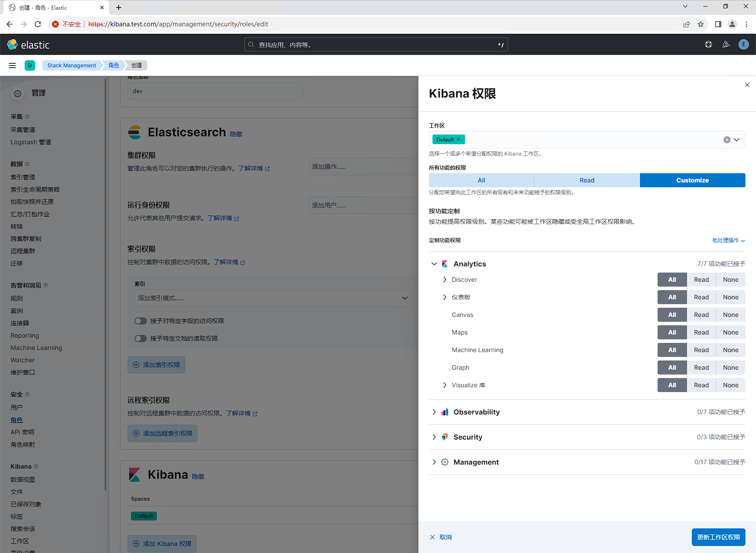Open 添加索引模式 combo box
Viewport: 756px width, 553px height.
coord(274,298)
